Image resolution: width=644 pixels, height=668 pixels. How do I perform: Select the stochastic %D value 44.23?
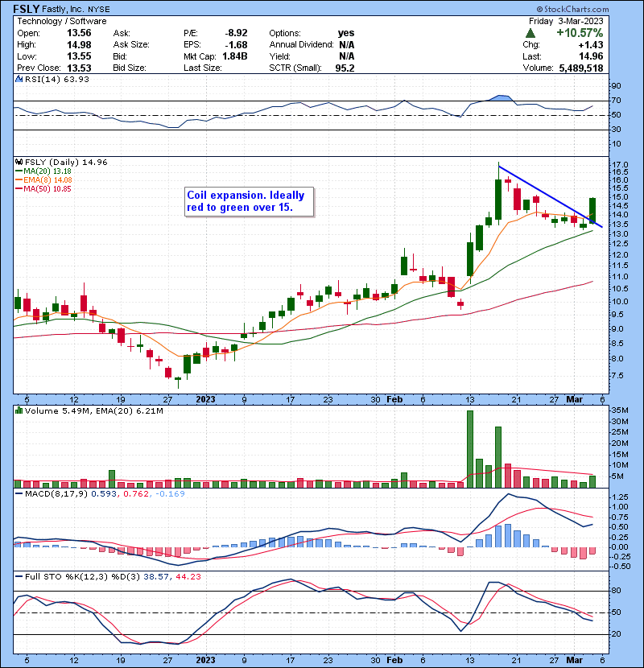(x=188, y=577)
